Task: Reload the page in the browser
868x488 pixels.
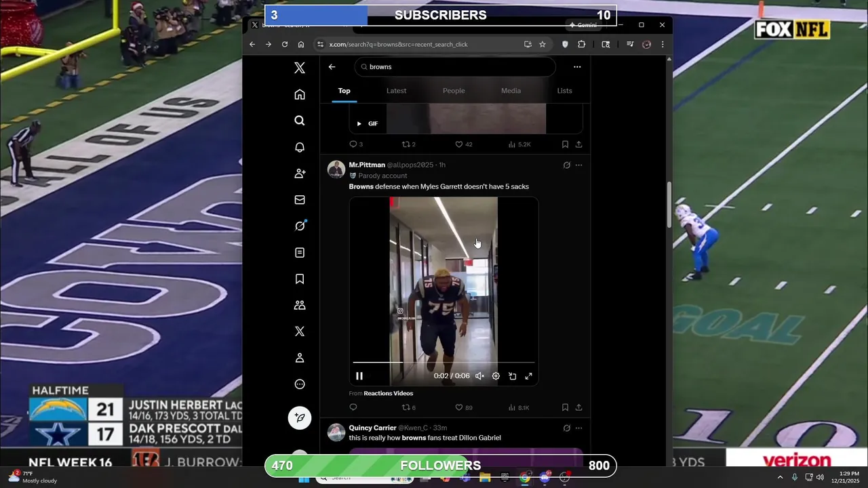Action: pos(285,44)
